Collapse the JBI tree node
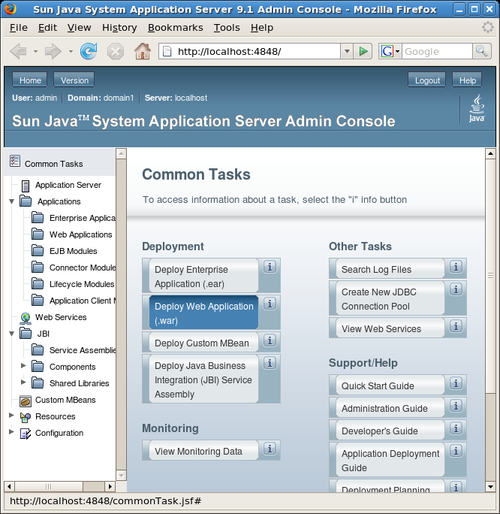The height and width of the screenshot is (514, 500). 12,334
